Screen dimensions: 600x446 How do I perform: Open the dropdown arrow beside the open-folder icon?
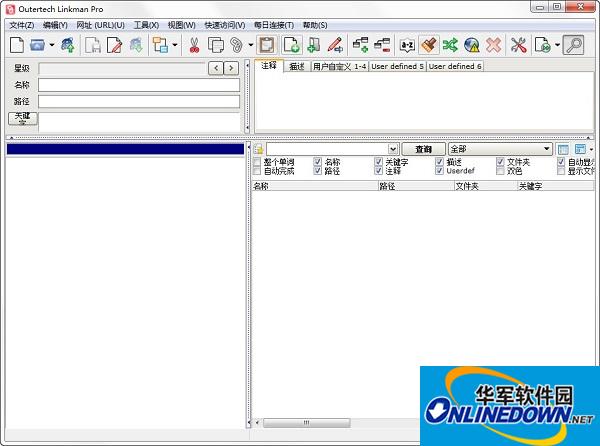coord(52,45)
